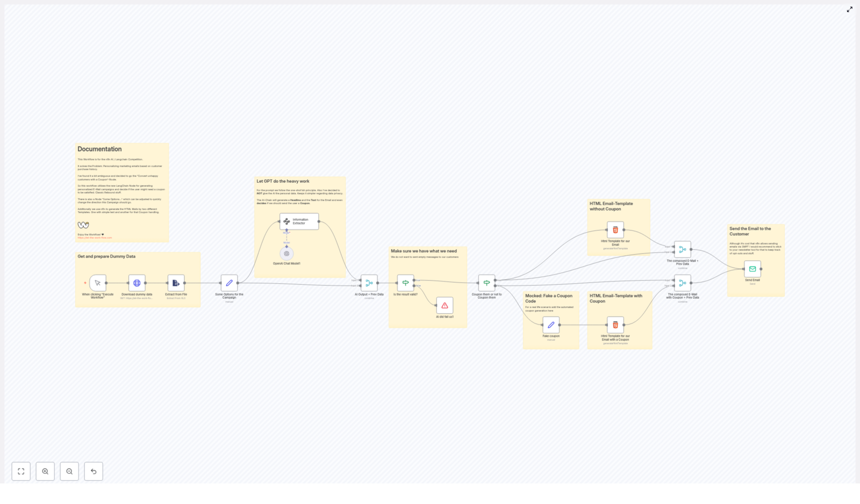860x504 pixels.
Task: Open the "Html Template for our Email with a Coupon" node
Action: tap(615, 325)
